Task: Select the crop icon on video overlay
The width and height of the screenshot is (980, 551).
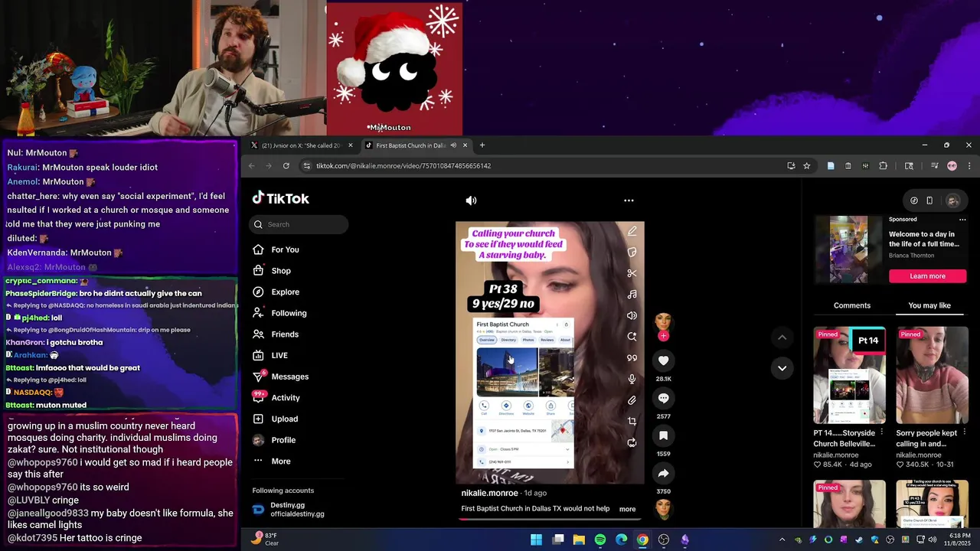Action: [632, 421]
